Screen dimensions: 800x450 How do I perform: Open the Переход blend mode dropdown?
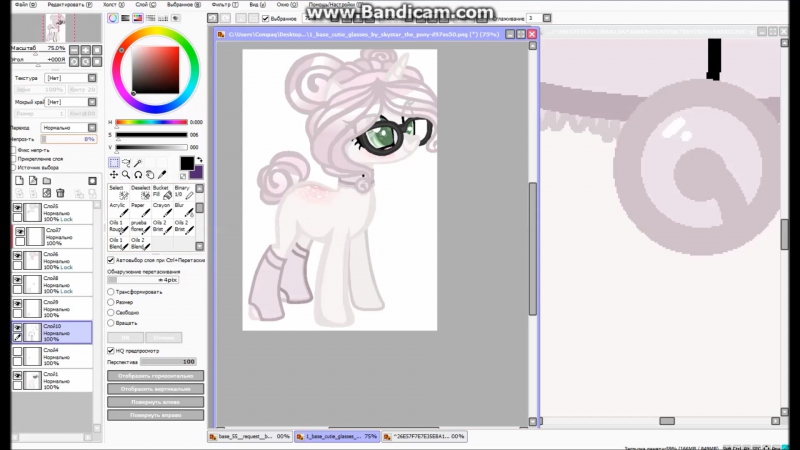92,128
